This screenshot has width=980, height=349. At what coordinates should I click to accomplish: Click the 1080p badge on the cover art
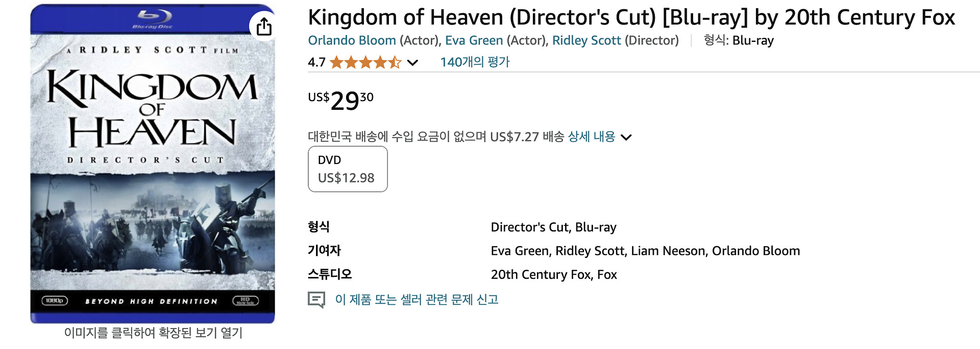click(x=55, y=301)
